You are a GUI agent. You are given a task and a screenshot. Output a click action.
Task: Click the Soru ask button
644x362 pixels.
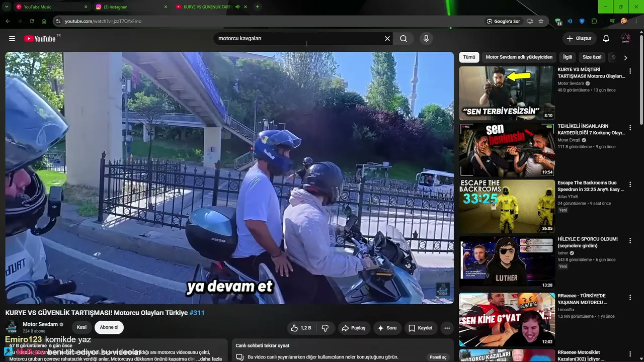(387, 328)
